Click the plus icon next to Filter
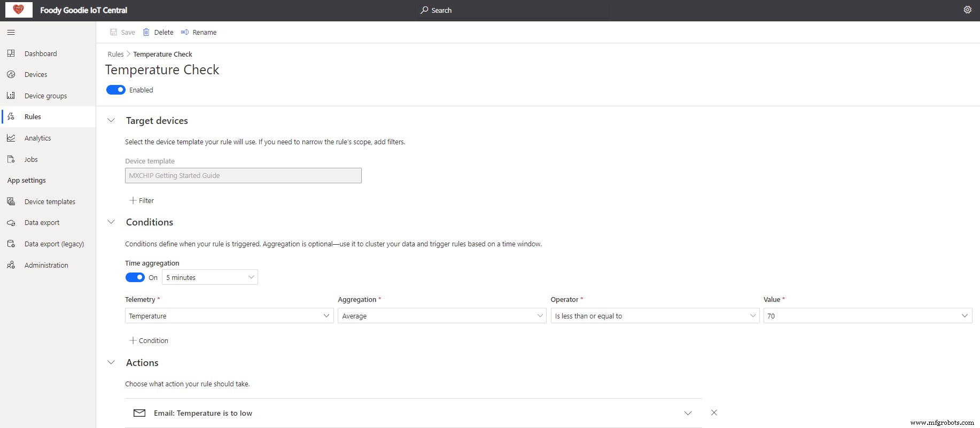 (133, 200)
